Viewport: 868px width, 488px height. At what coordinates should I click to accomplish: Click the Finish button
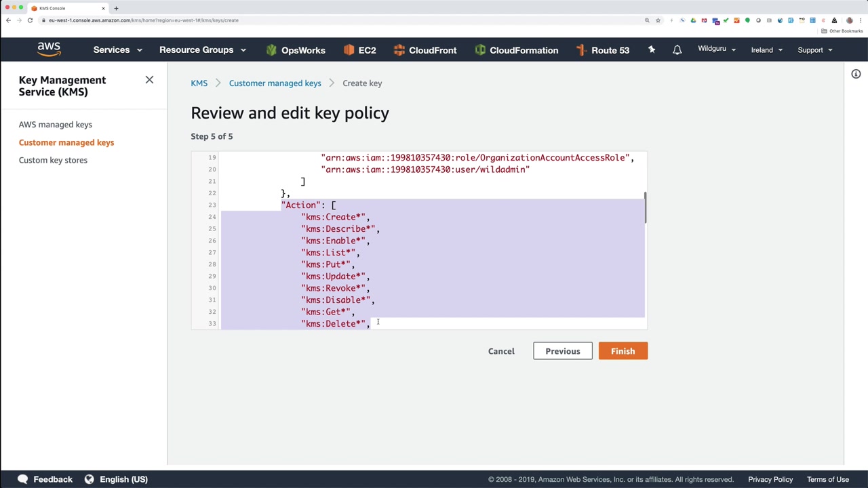623,351
